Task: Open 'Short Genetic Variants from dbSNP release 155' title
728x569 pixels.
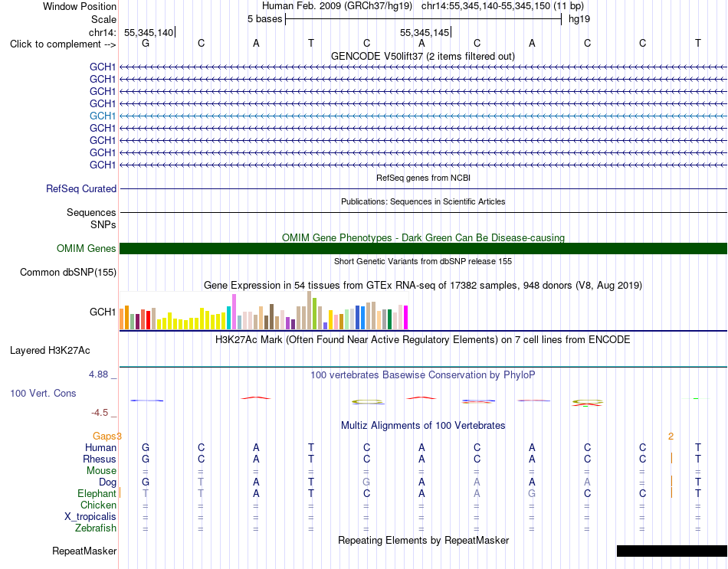Action: click(x=423, y=261)
